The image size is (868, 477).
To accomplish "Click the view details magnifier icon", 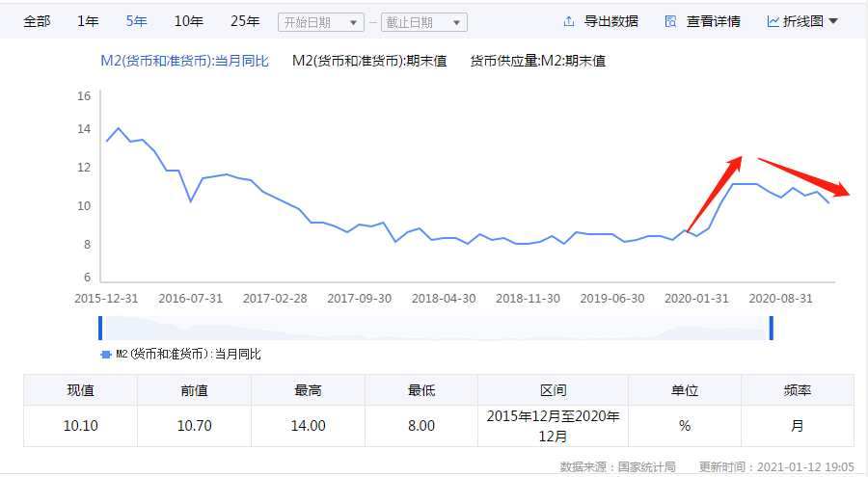I will [x=670, y=21].
